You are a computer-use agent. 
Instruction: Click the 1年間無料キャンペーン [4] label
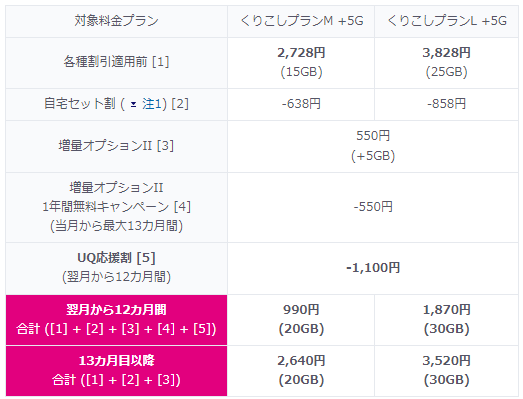point(116,207)
